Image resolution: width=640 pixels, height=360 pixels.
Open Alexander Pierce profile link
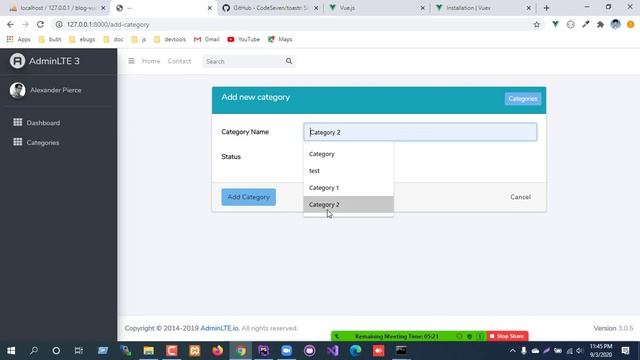click(x=56, y=90)
